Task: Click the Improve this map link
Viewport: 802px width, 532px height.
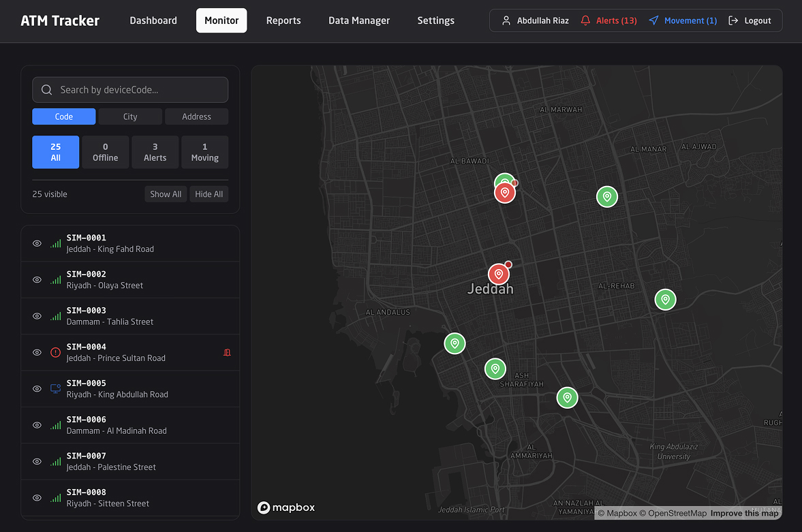Action: (745, 513)
